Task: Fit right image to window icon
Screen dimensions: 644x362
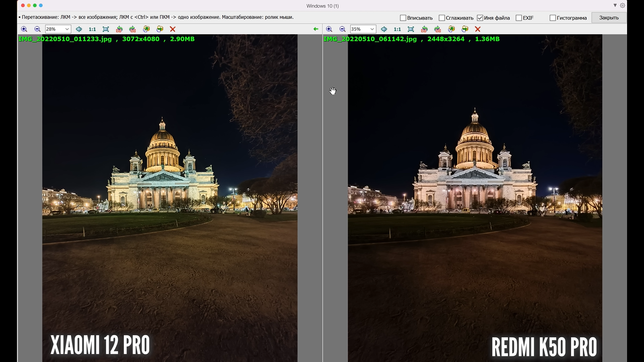Action: pyautogui.click(x=411, y=29)
